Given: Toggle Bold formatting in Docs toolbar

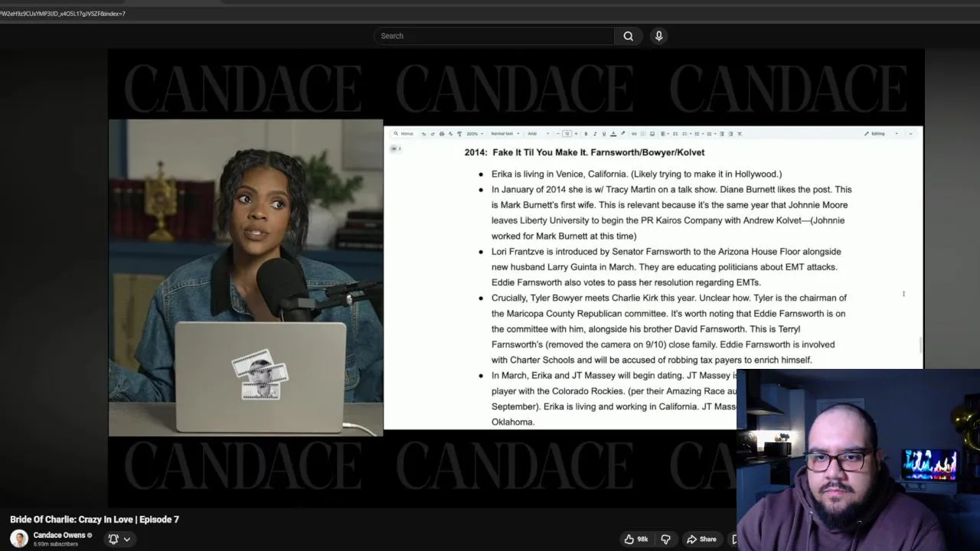Looking at the screenshot, I should pyautogui.click(x=586, y=134).
